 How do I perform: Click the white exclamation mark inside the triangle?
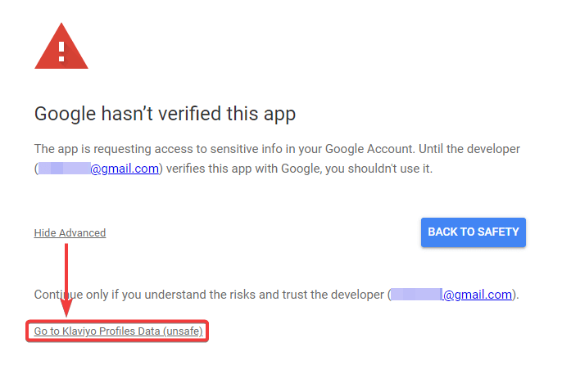pyautogui.click(x=61, y=52)
